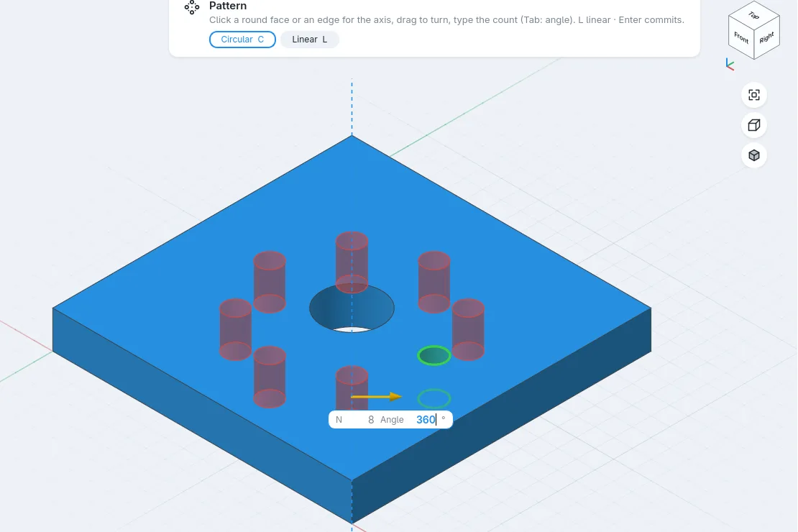The width and height of the screenshot is (798, 532).
Task: Toggle the wireframe box view icon
Action: [753, 124]
